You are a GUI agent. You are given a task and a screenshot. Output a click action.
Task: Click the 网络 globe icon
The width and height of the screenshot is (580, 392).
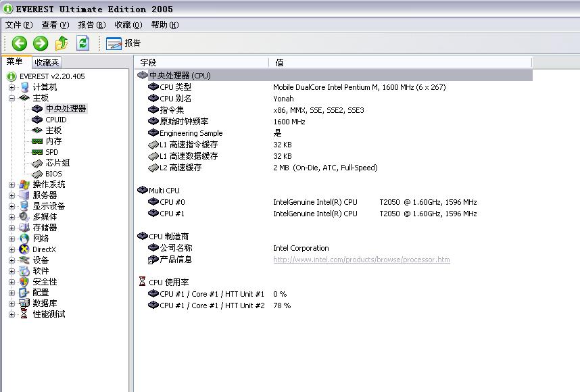[x=24, y=239]
